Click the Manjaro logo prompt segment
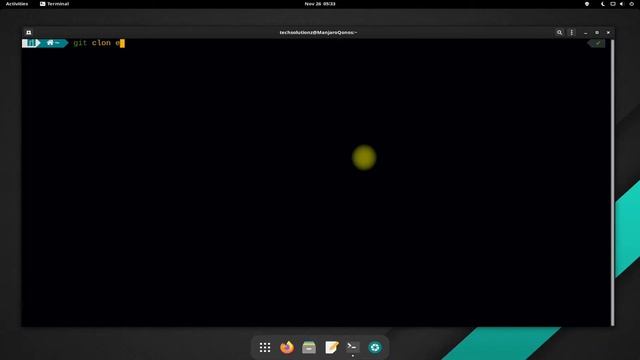 tap(31, 43)
